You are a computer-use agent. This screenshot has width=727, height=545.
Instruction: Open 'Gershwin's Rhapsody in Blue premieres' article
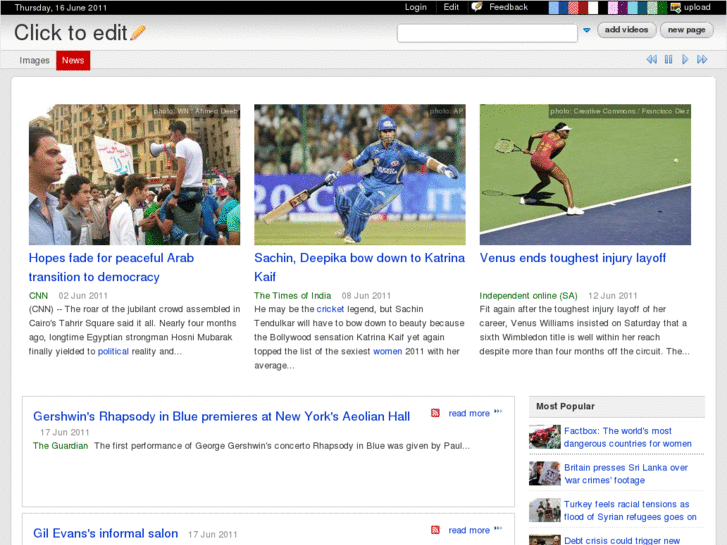(221, 416)
